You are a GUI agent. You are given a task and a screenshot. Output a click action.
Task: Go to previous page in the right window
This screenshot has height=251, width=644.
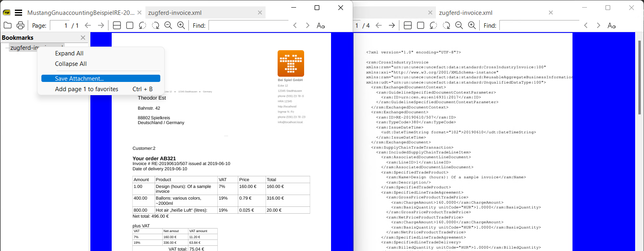379,25
